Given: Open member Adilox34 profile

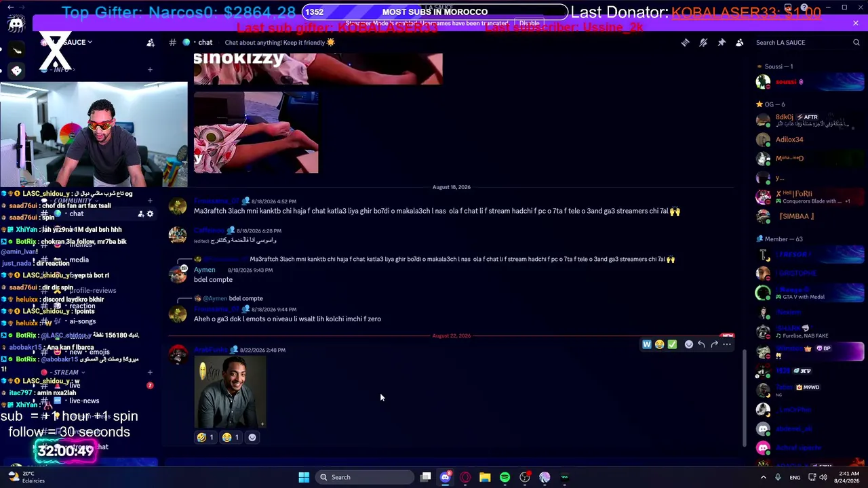Looking at the screenshot, I should click(x=789, y=140).
